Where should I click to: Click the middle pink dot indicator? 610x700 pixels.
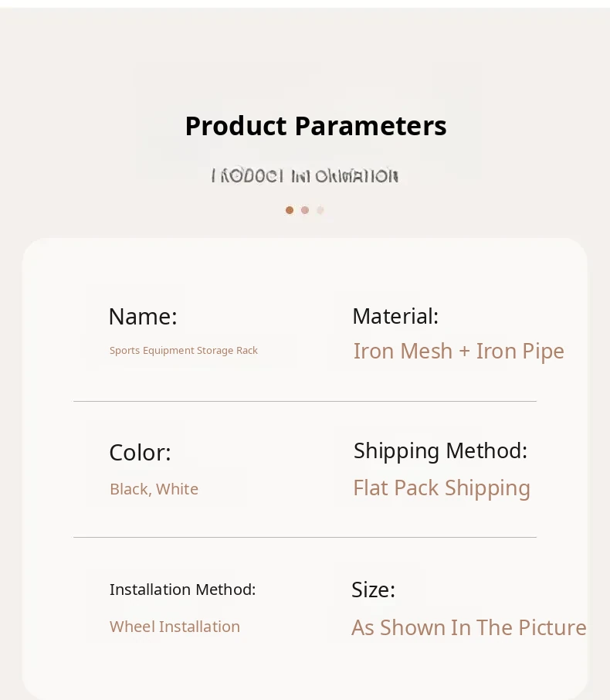305,210
